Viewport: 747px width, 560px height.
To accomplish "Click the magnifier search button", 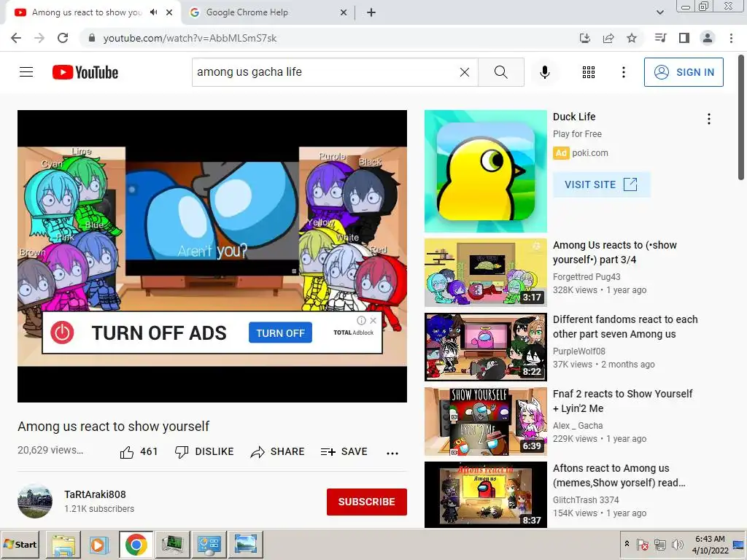I will click(500, 72).
